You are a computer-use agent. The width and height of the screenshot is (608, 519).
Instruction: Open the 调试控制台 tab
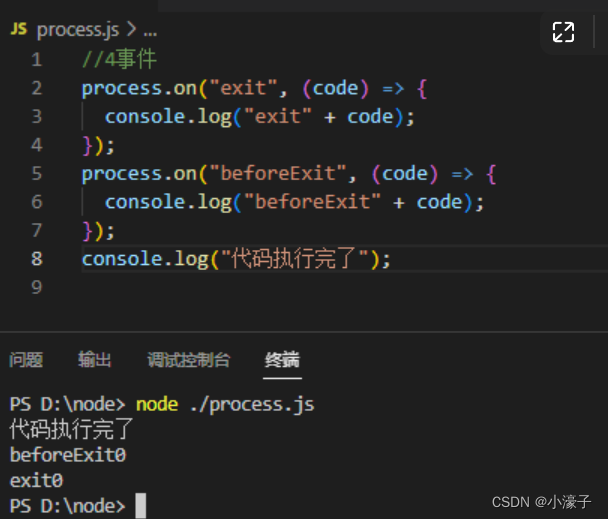[188, 360]
